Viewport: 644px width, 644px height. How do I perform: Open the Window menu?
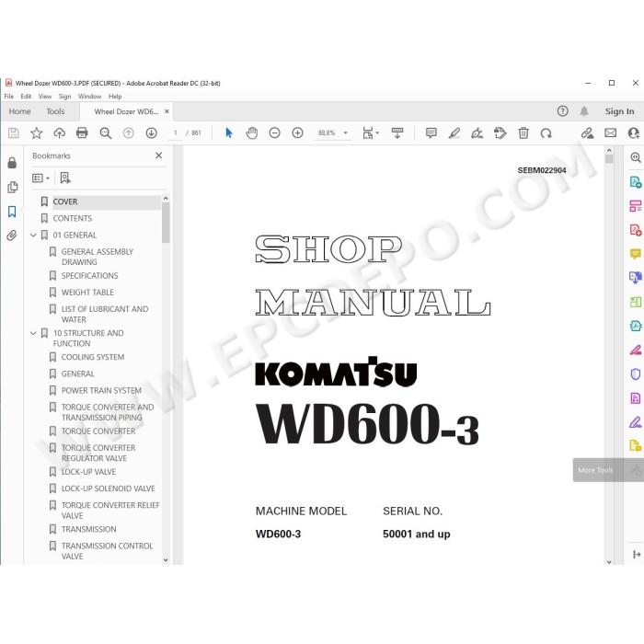89,96
